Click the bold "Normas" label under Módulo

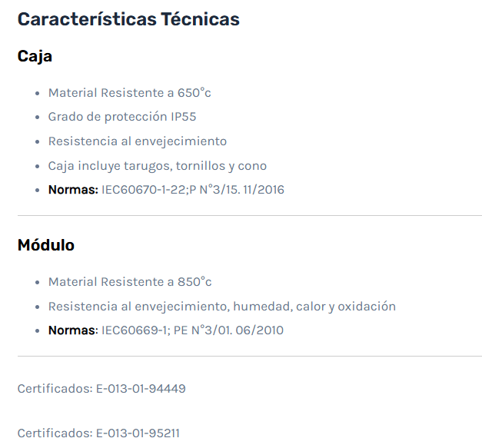click(71, 330)
